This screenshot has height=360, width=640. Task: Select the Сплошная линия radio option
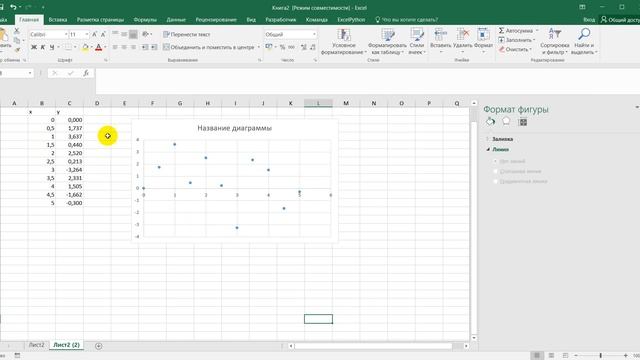[496, 171]
